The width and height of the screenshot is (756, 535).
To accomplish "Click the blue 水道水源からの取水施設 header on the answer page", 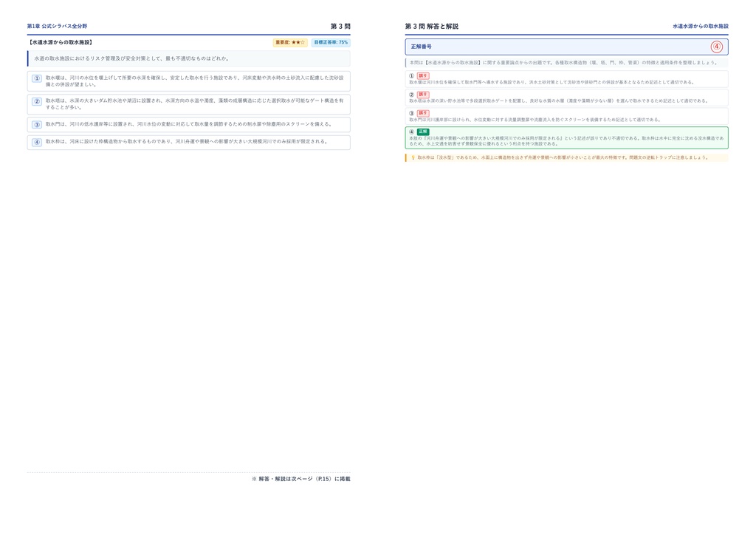I will coord(701,26).
